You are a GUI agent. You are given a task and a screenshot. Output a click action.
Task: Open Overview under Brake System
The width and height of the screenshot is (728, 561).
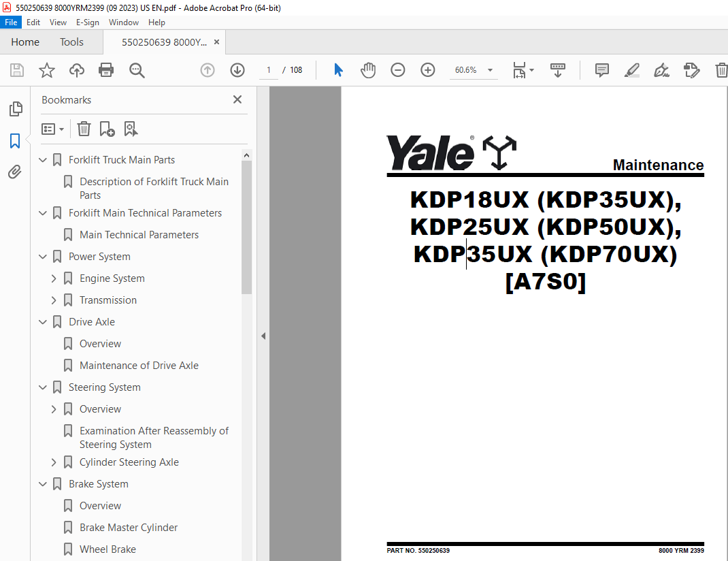coord(100,507)
